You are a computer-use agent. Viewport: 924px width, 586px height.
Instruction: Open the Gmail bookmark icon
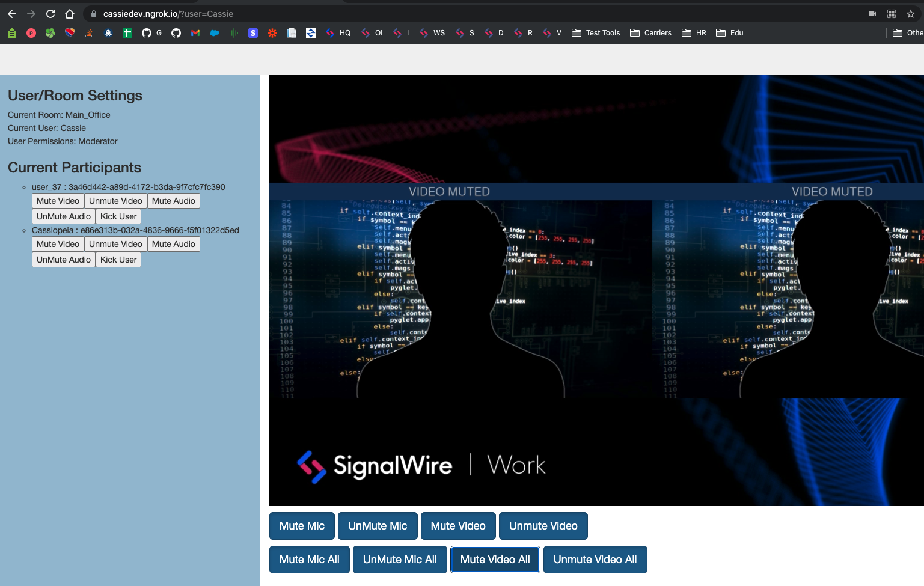point(195,33)
